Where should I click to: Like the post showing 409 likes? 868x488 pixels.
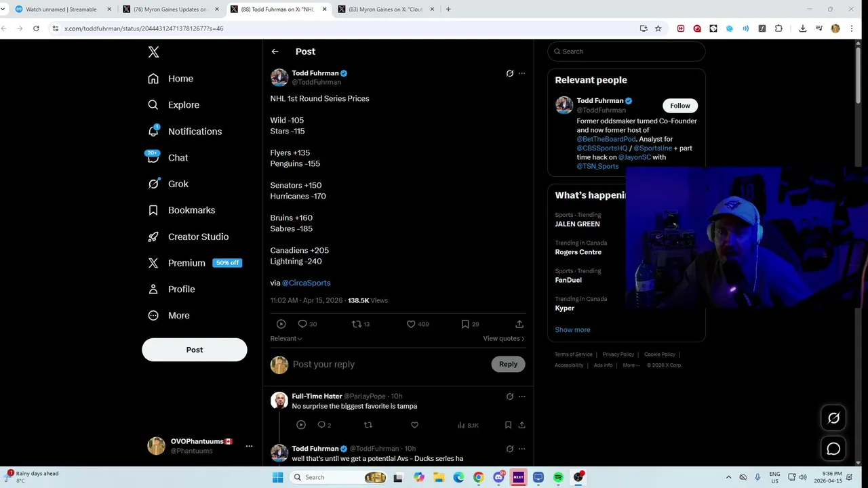[x=411, y=324]
